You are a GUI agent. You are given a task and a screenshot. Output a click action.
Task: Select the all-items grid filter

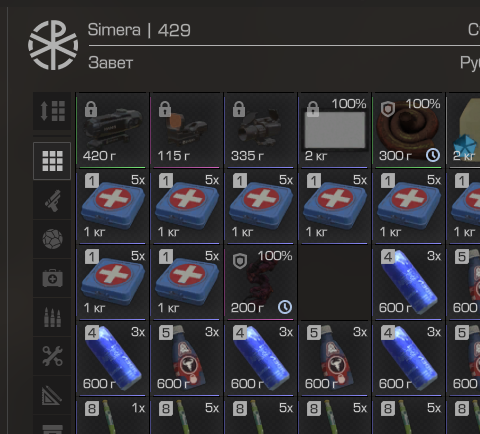tap(52, 161)
